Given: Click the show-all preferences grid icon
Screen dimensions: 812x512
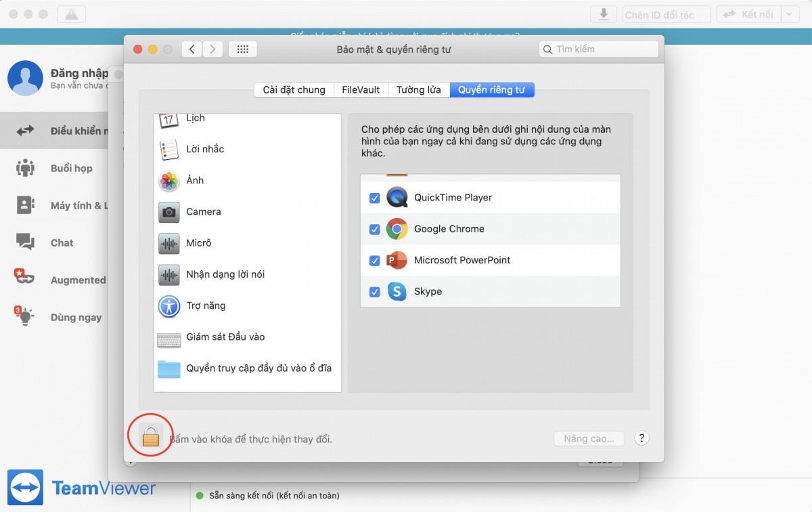Looking at the screenshot, I should [x=242, y=49].
